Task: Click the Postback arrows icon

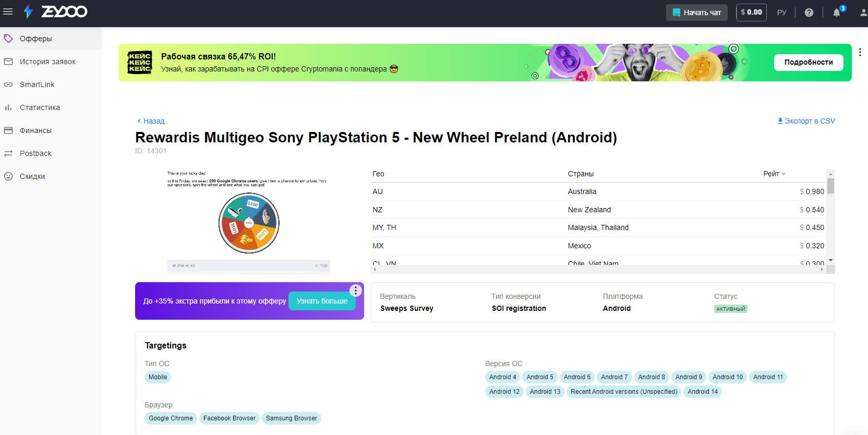Action: 8,153
